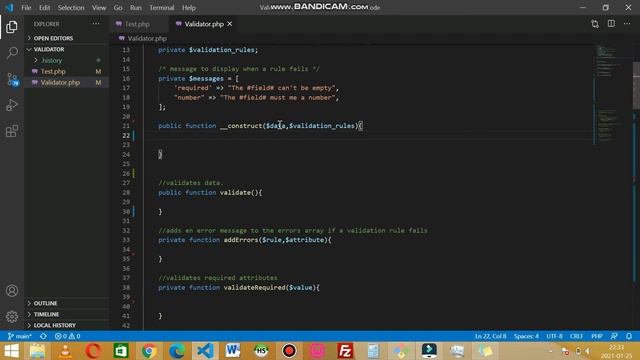The image size is (640, 360).
Task: Open the File menu
Action: [26, 8]
